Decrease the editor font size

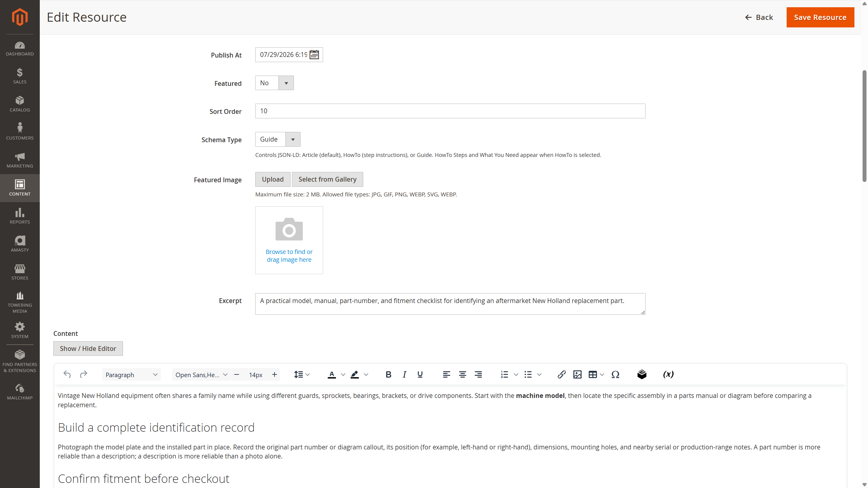tap(237, 374)
